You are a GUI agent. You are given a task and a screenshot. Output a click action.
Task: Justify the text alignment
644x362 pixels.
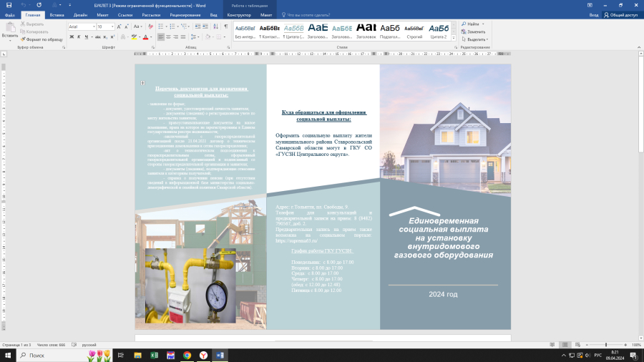[182, 37]
